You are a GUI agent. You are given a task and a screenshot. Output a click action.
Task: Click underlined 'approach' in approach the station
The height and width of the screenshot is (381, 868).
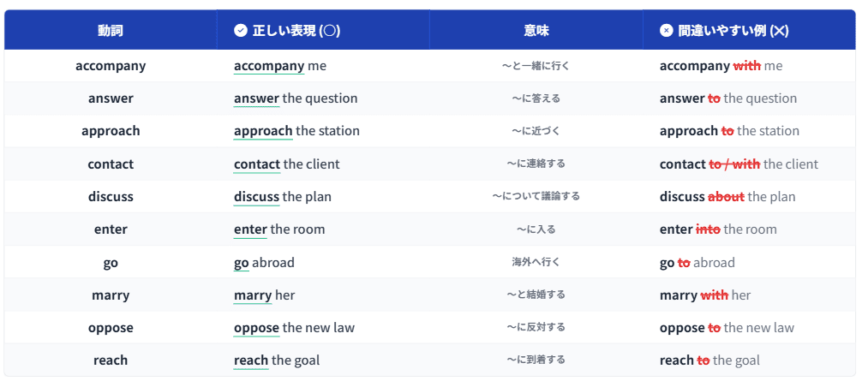coord(263,131)
